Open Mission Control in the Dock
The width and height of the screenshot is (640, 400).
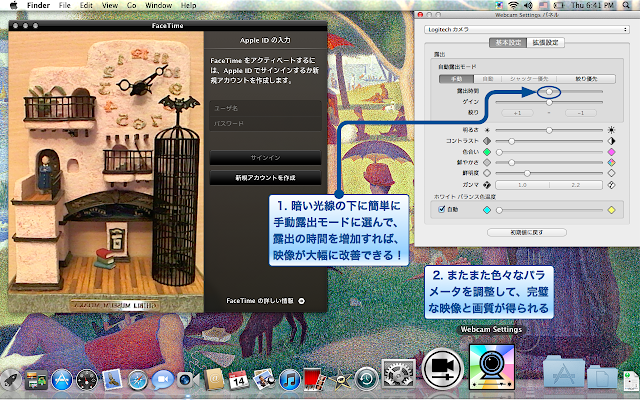36,380
